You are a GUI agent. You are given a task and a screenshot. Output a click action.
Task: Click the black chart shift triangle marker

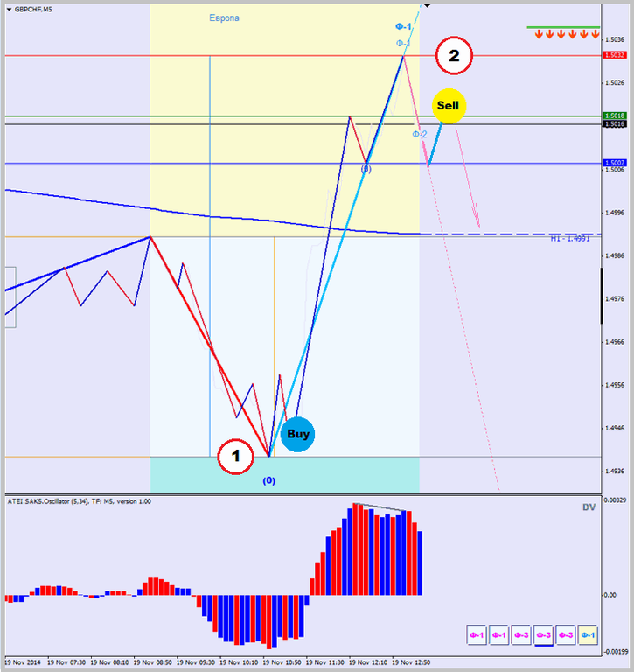pos(427,5)
